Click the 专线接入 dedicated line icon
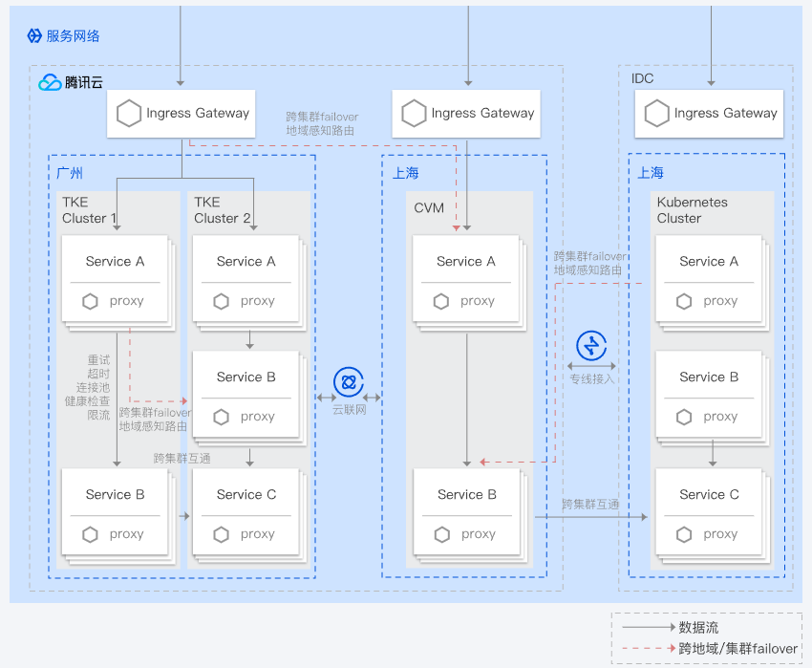The width and height of the screenshot is (812, 668). pos(591,346)
